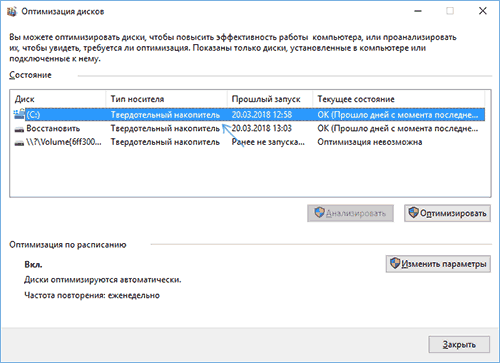Click the Оптимизация дисков title bar icon
Viewport: 500px width, 363px height.
click(12, 12)
